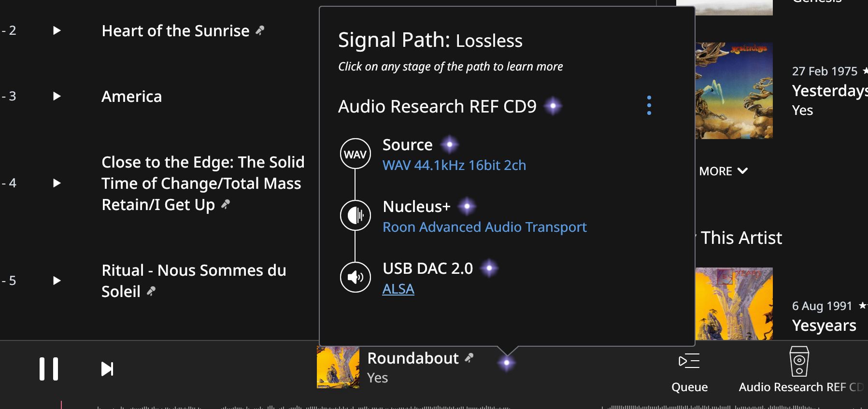Viewport: 868px width, 409px height.
Task: Open Audio Research REF CD9 options menu
Action: click(649, 105)
